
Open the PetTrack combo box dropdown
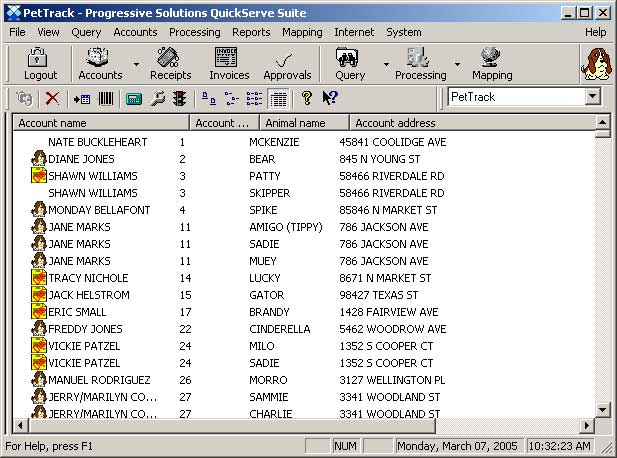coord(592,97)
